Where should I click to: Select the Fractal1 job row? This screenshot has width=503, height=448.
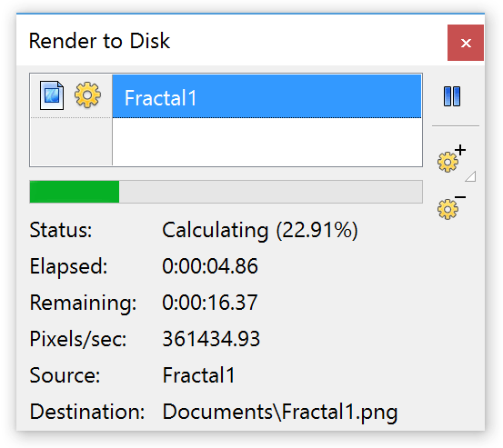point(267,96)
